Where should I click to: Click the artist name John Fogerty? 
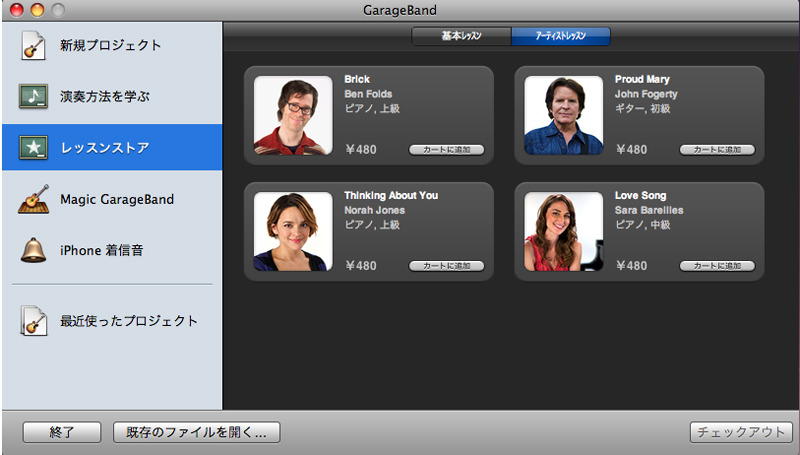pyautogui.click(x=646, y=94)
